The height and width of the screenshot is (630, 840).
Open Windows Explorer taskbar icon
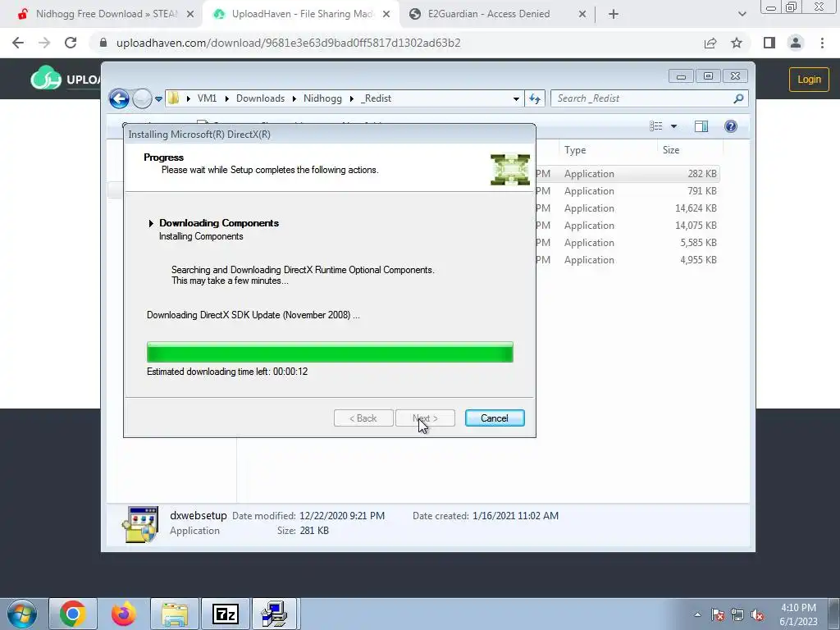tap(175, 614)
